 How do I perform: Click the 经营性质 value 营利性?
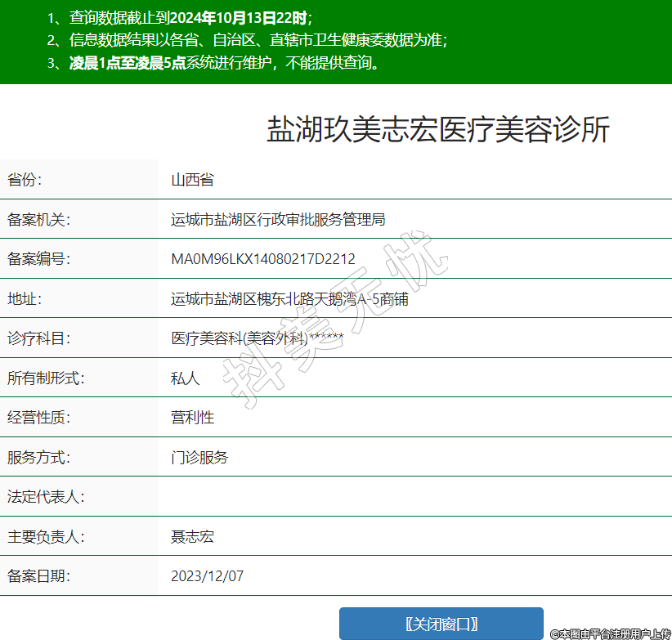192,417
